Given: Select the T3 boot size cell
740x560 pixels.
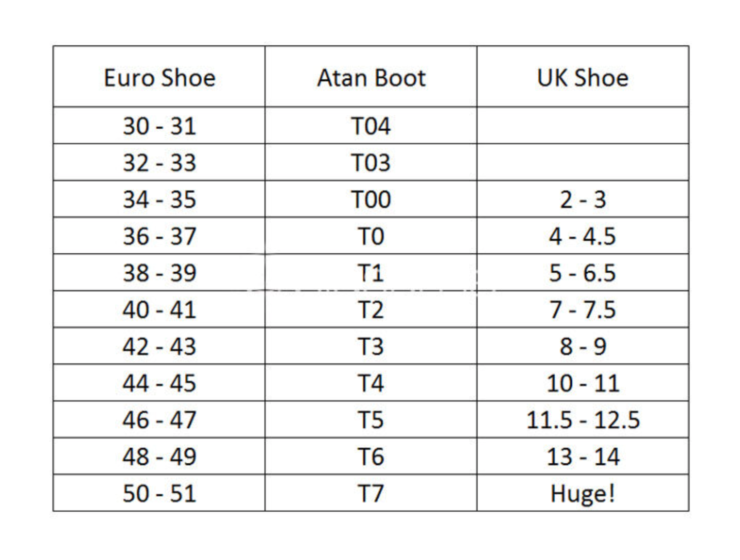Looking at the screenshot, I should click(371, 346).
